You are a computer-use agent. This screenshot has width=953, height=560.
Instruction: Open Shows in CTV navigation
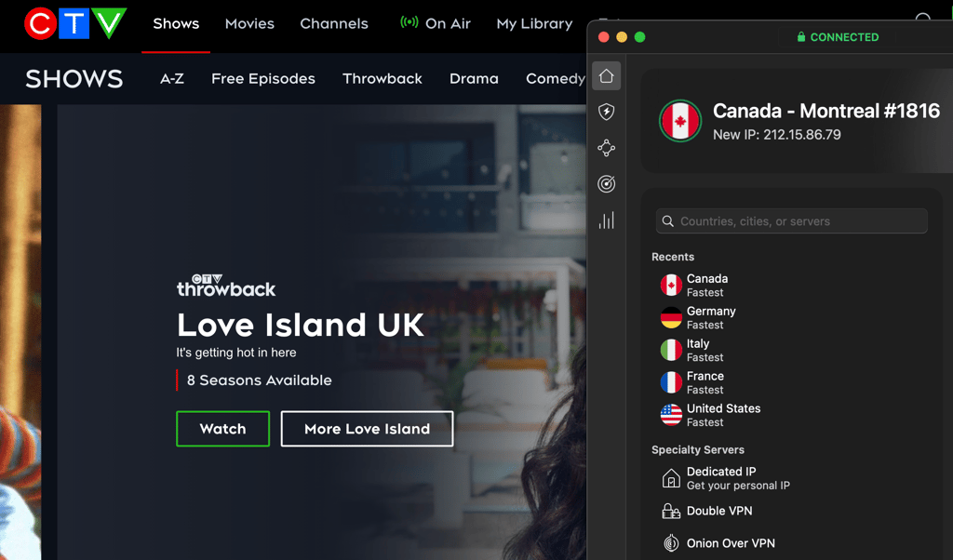click(x=176, y=23)
